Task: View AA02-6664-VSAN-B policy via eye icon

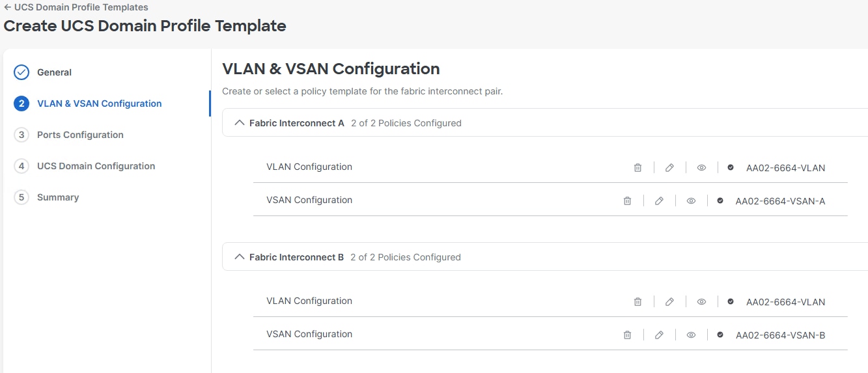Action: point(691,335)
